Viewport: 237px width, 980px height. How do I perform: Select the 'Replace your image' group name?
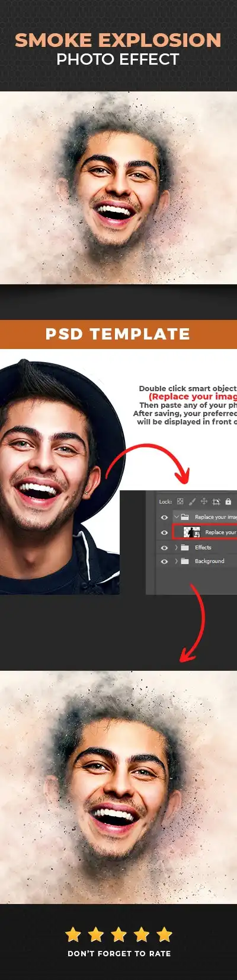216,517
